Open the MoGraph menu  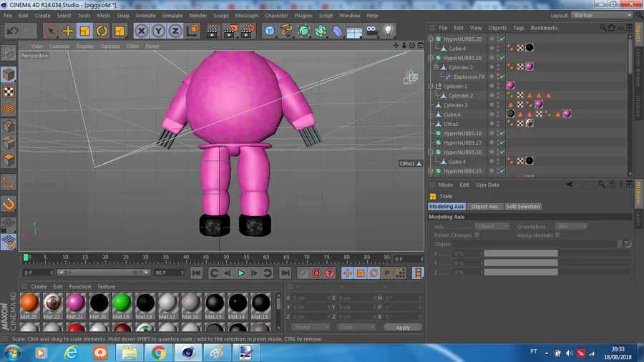tap(246, 15)
